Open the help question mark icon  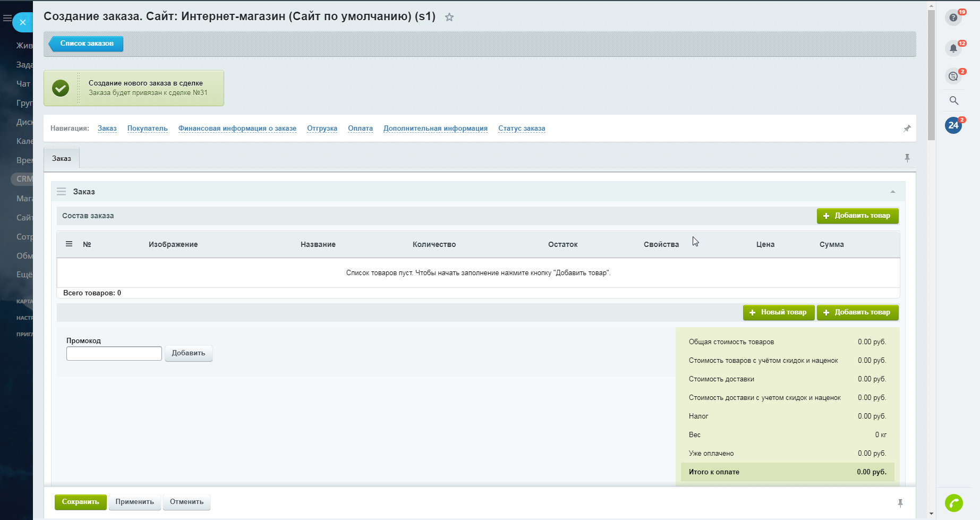(953, 18)
